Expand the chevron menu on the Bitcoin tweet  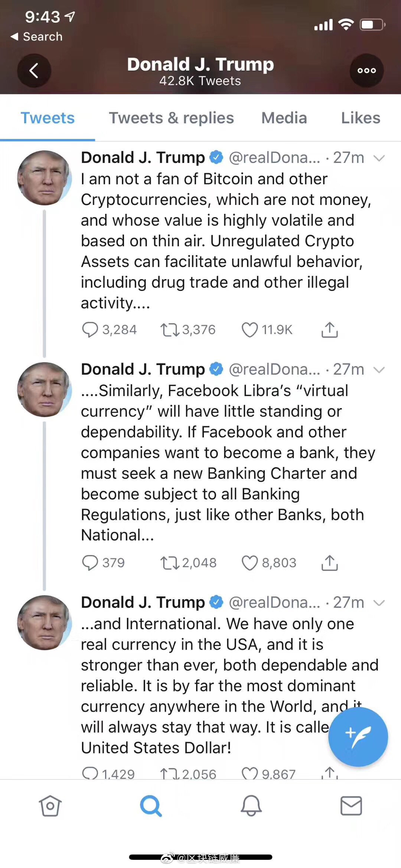coord(379,158)
